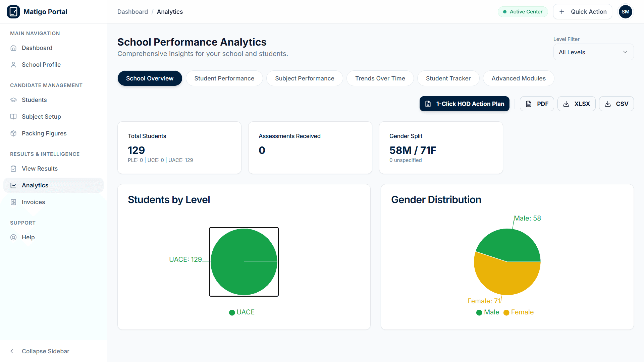The width and height of the screenshot is (644, 362).
Task: Switch to the Student Performance tab
Action: click(x=224, y=78)
